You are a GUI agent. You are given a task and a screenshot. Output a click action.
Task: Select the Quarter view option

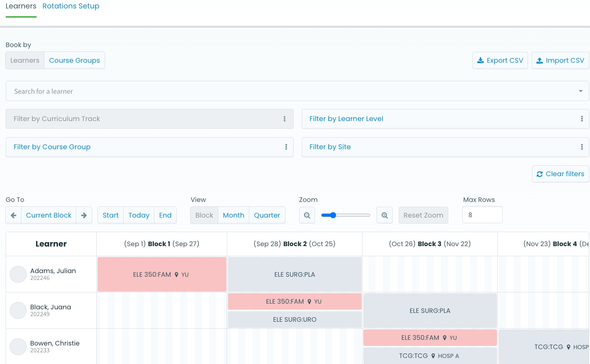click(x=267, y=215)
